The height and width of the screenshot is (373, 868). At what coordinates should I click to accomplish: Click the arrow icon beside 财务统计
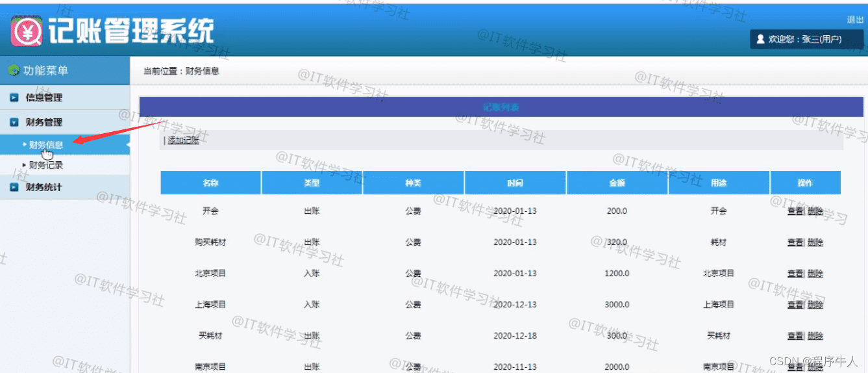point(14,187)
